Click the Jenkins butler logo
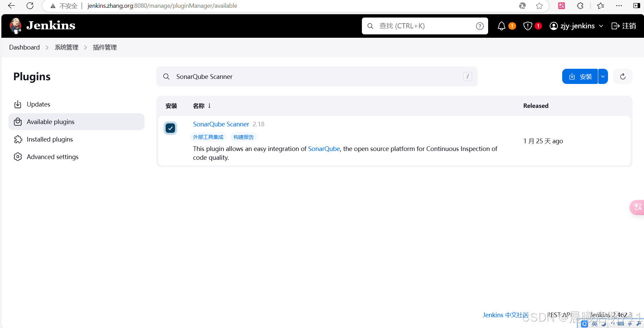644x328 pixels. (x=15, y=26)
